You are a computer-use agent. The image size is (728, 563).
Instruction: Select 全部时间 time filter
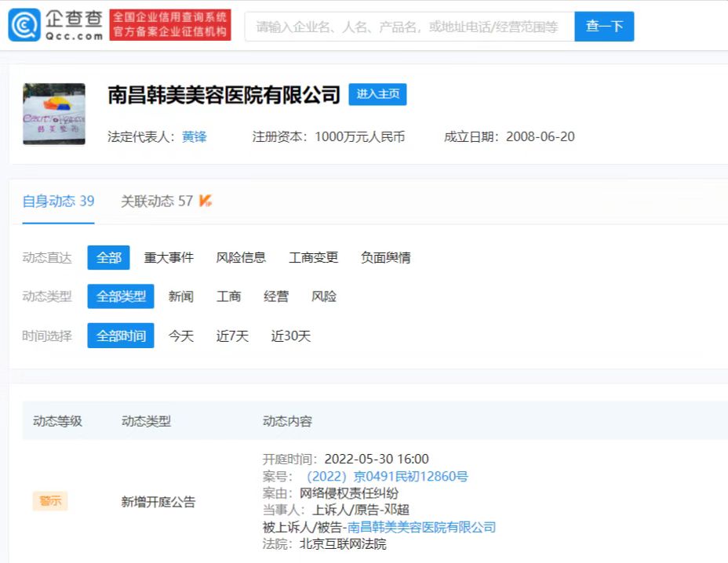[121, 336]
